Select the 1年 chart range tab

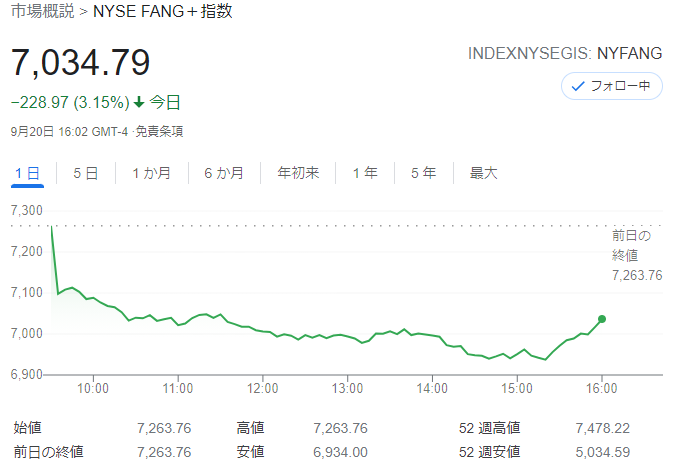pyautogui.click(x=365, y=173)
